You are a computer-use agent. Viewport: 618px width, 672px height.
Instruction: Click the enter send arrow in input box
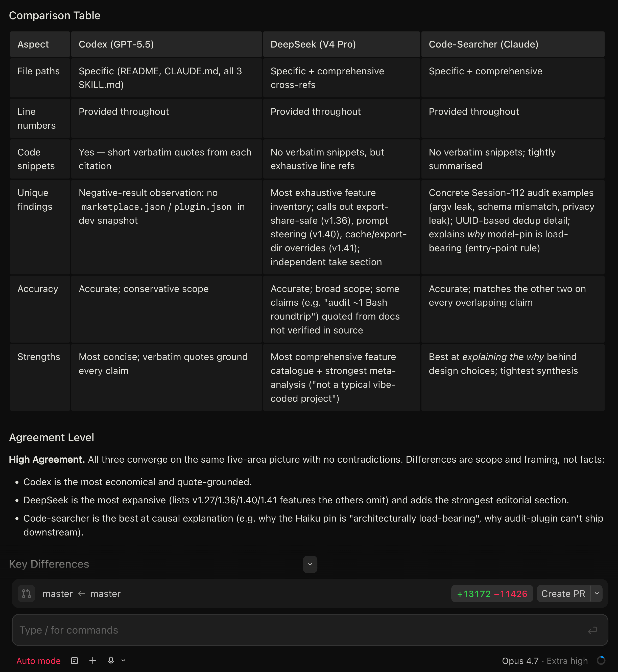(592, 630)
